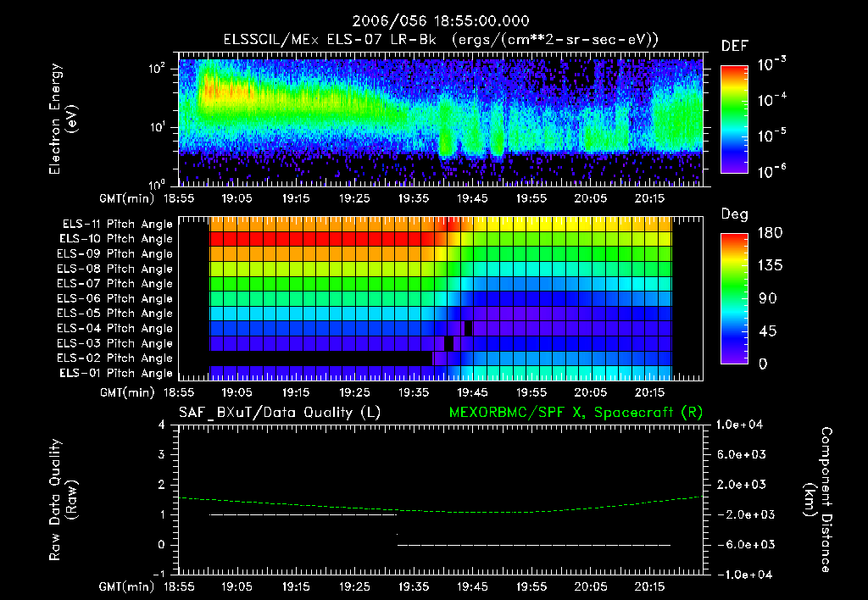Click the 90 value on Deg scale
This screenshot has height=600, width=868.
coord(768,298)
